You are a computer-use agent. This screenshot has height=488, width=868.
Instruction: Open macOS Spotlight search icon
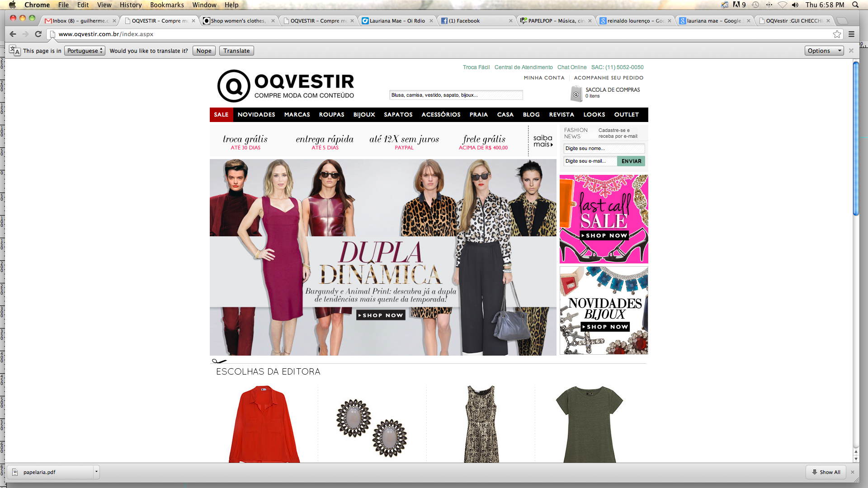855,5
